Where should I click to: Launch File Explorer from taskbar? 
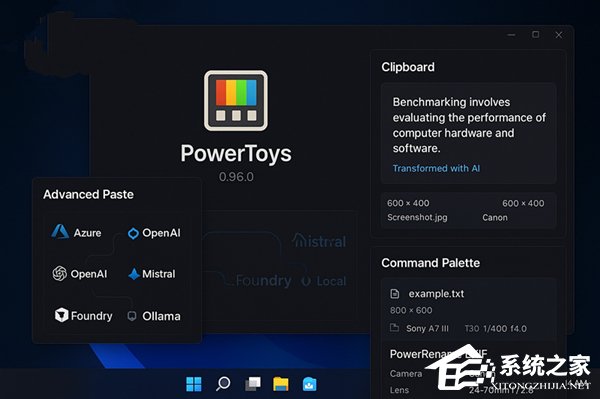coord(280,384)
